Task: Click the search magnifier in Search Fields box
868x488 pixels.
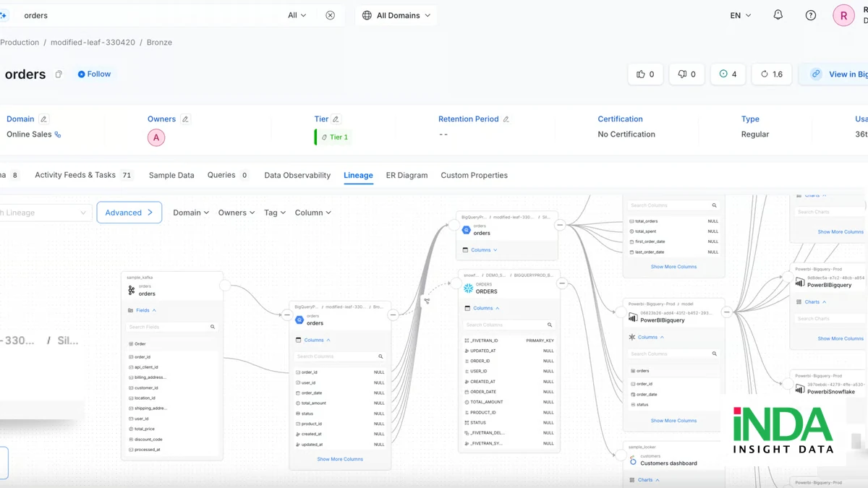Action: [x=213, y=328]
